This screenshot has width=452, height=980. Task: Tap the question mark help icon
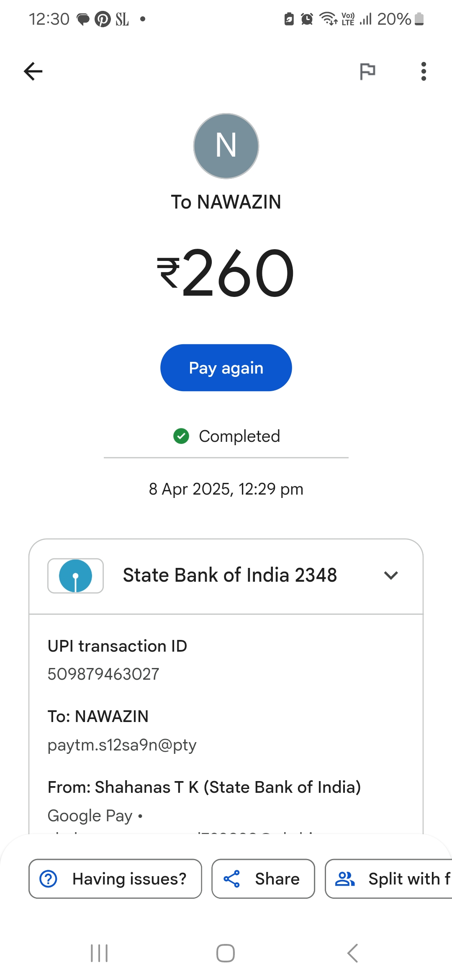coord(49,879)
